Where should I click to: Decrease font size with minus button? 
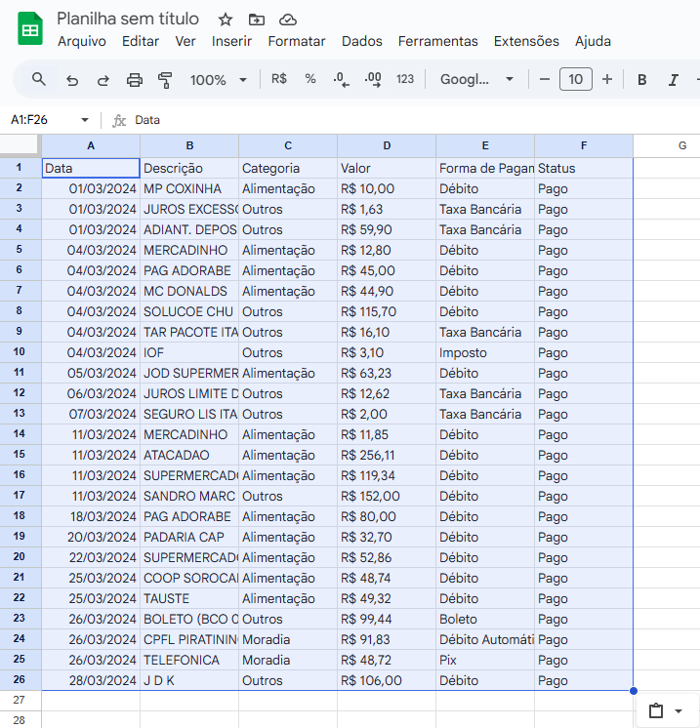pos(545,79)
